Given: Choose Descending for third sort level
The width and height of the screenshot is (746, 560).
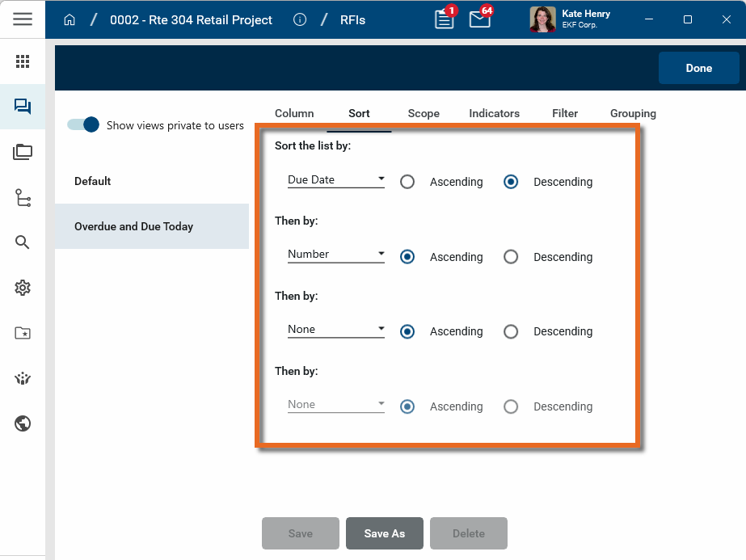Looking at the screenshot, I should coord(511,331).
